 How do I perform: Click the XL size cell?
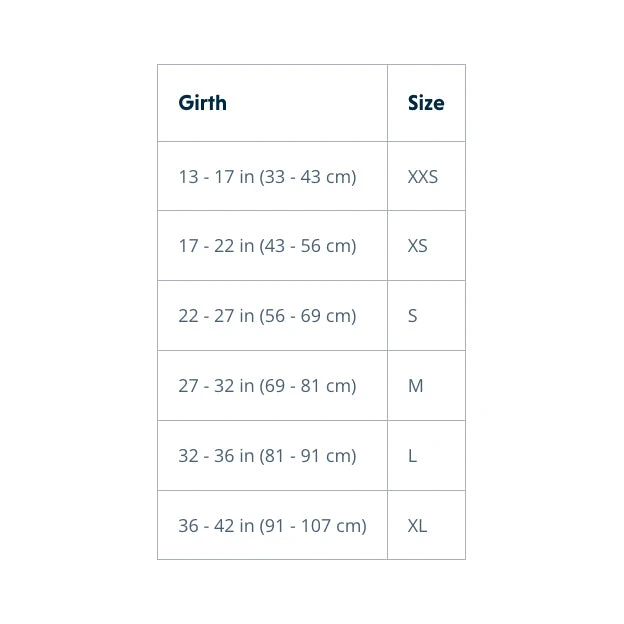click(418, 526)
